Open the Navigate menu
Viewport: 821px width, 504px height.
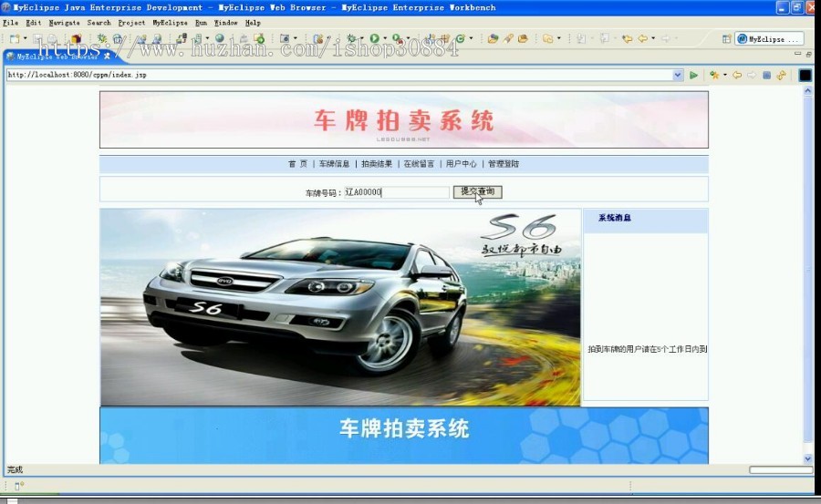[x=65, y=23]
